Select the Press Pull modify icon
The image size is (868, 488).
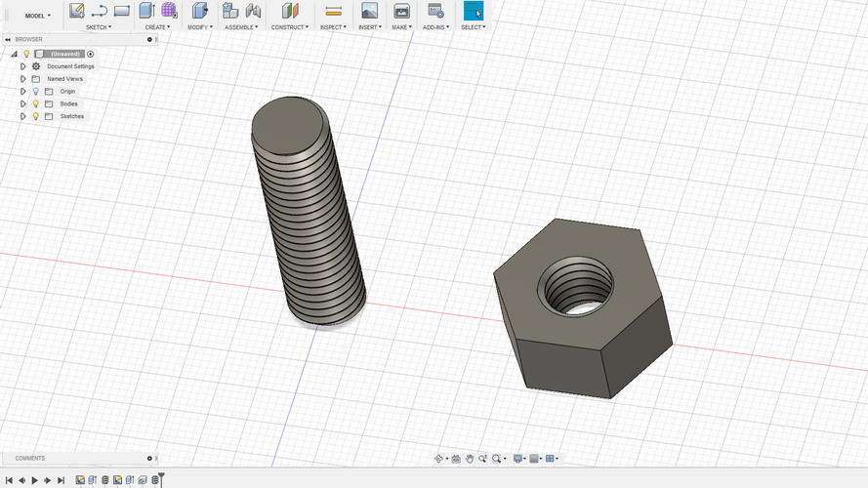pyautogui.click(x=199, y=11)
